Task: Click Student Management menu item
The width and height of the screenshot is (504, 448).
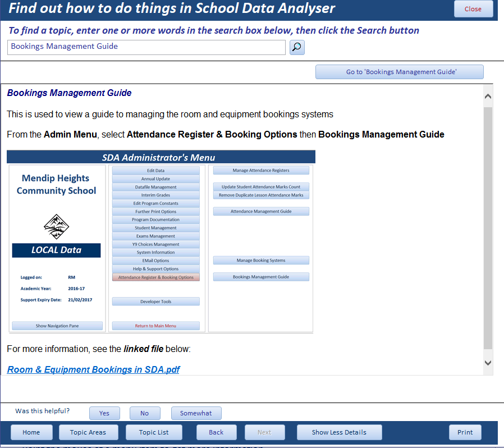Action: tap(156, 228)
